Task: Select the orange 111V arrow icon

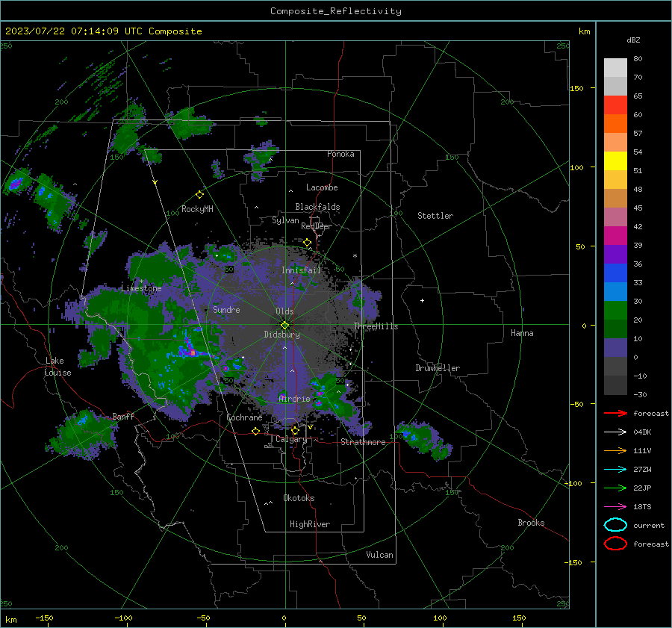Action: point(615,450)
